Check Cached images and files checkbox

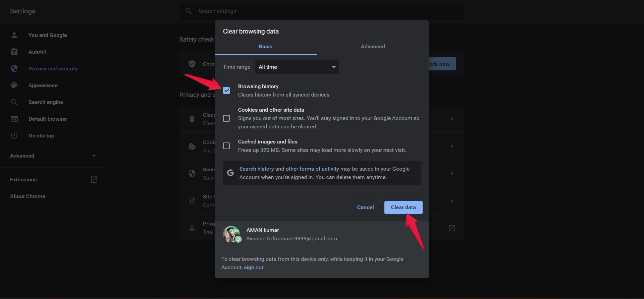tap(226, 146)
